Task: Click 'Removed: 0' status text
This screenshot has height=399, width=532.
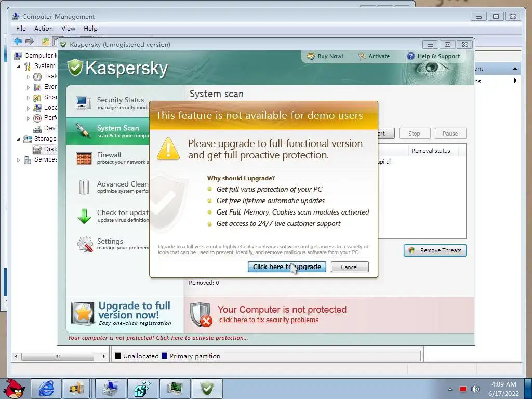Action: point(204,283)
